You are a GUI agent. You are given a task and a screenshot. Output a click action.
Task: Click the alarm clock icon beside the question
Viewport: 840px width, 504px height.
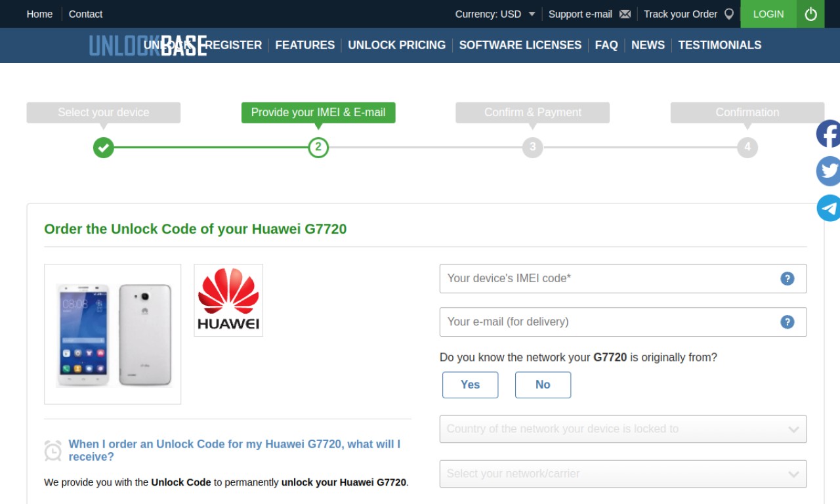coord(53,450)
